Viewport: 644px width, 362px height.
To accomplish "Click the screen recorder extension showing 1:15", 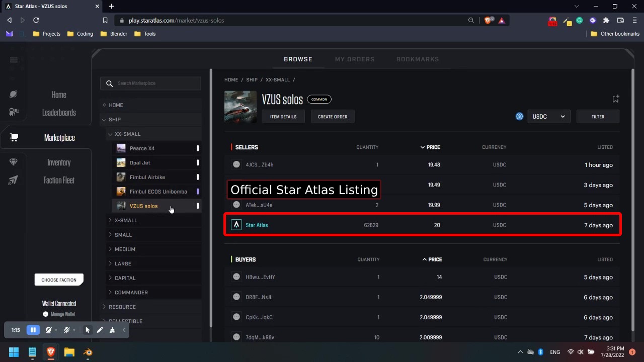I will 552,21.
